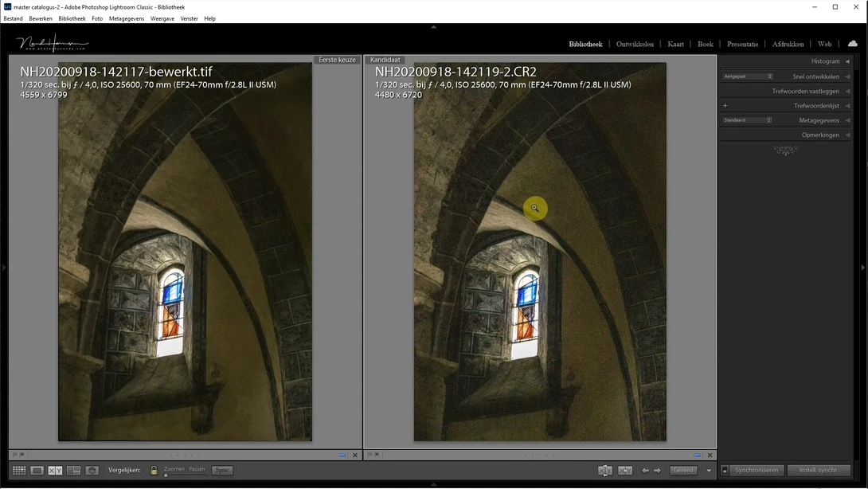This screenshot has height=489, width=868.
Task: Click the Synchroniseren button
Action: [x=757, y=470]
